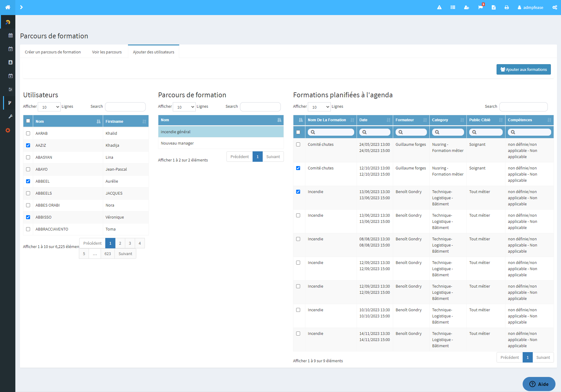The image size is (561, 392).
Task: Click Précédent in agenda pagination
Action: [509, 357]
